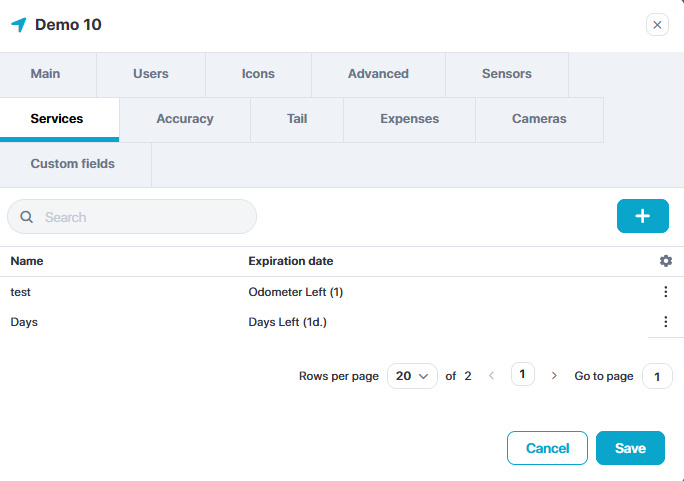Close the Demo 10 dialog
Screen dimensions: 684x481
(x=657, y=25)
